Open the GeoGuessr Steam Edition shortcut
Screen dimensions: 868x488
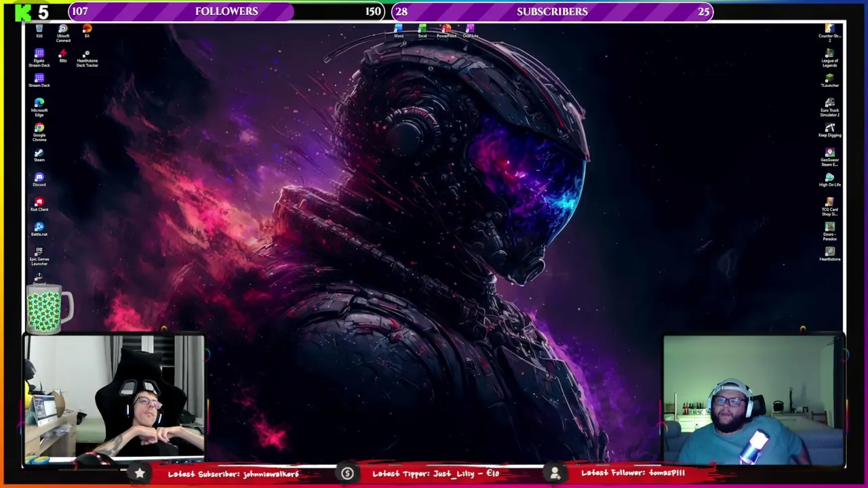[x=829, y=157]
